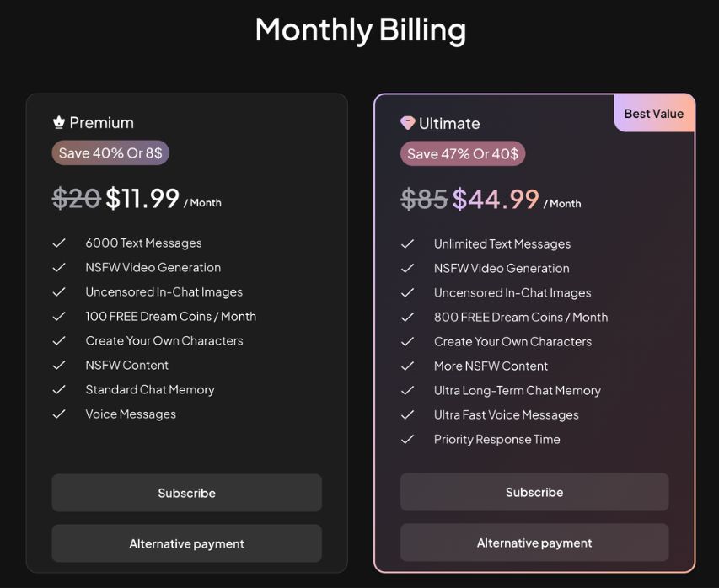Click the checkmark next to Create Your Own Characters under Ultimate
Viewport: 719px width, 588px height.
coord(407,341)
